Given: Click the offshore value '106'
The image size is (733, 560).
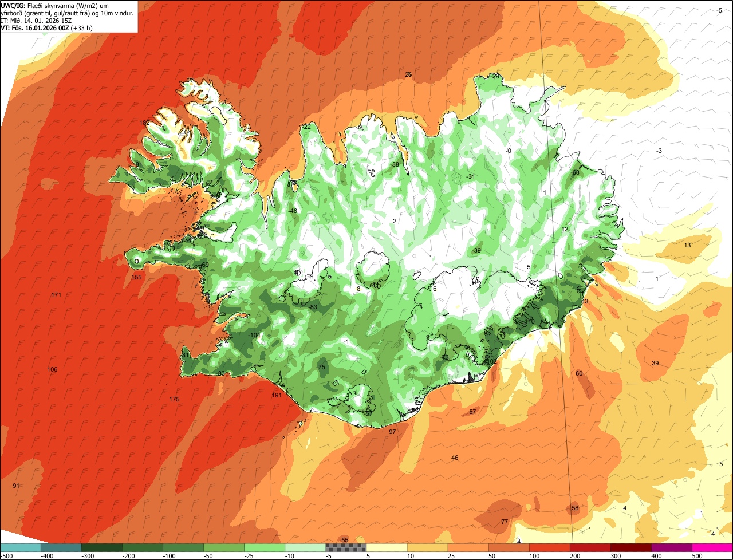Looking at the screenshot, I should 52,369.
